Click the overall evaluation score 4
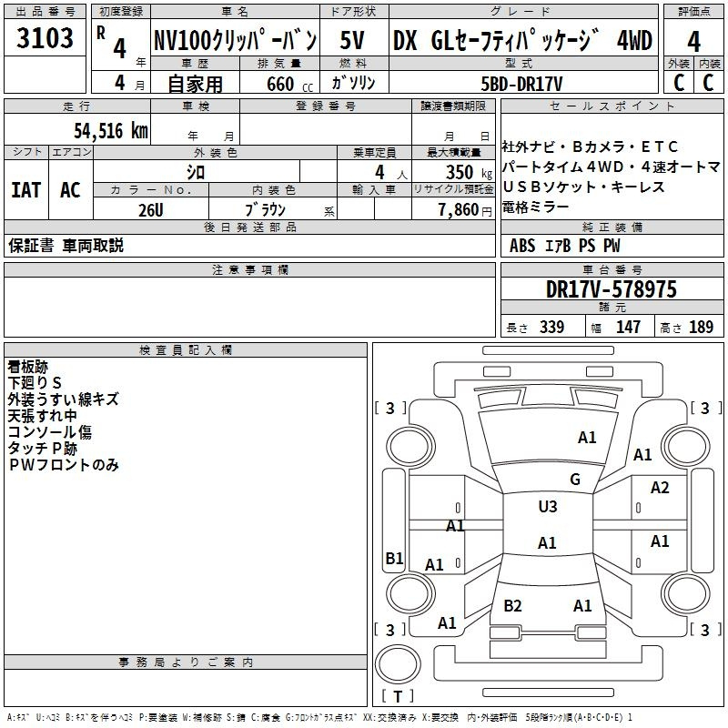 coord(693,41)
